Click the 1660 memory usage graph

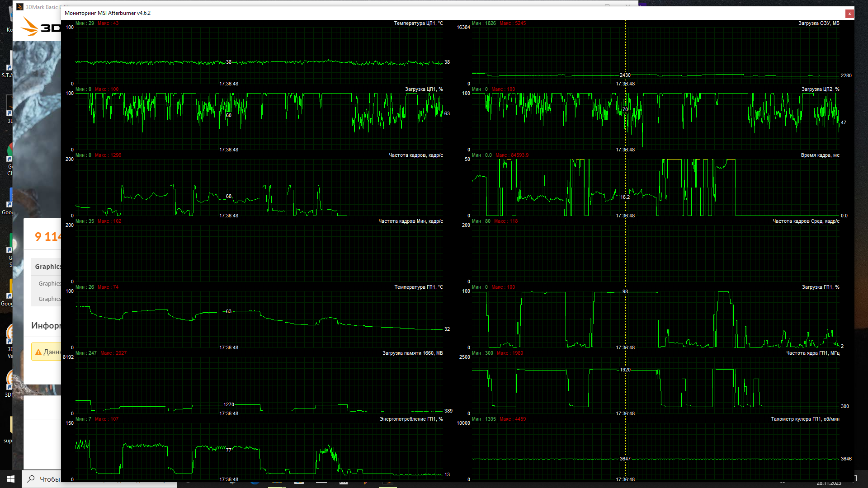259,385
